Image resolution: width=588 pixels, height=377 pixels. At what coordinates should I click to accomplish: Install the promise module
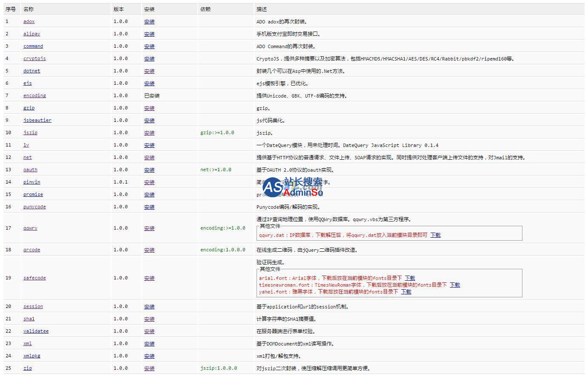[149, 194]
